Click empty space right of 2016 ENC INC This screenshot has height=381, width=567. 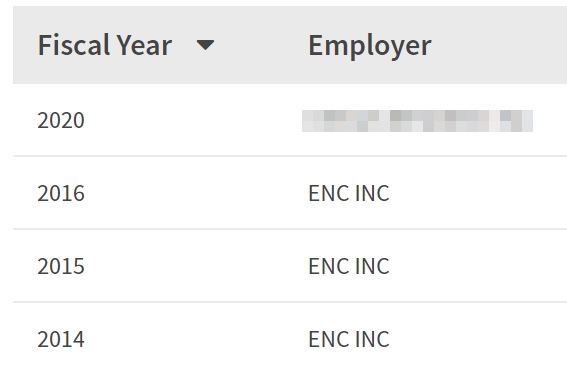[x=477, y=193]
